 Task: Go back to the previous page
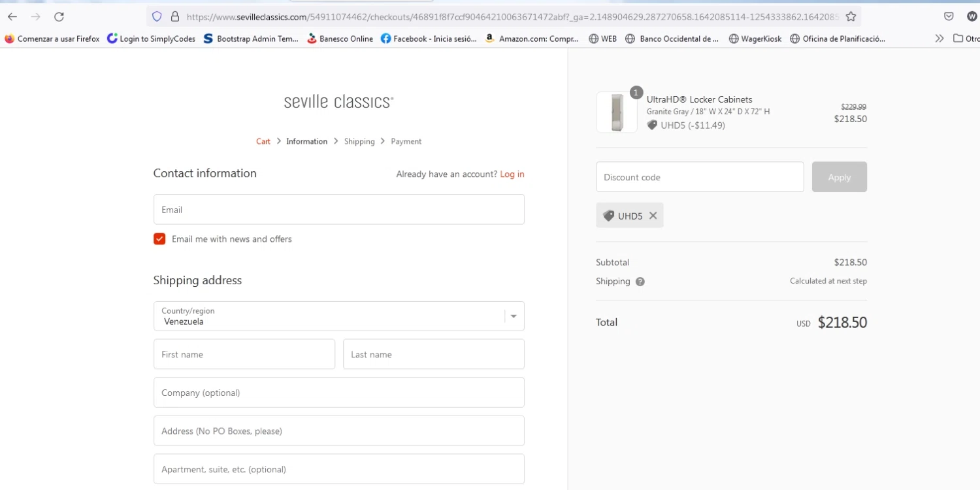pos(12,17)
